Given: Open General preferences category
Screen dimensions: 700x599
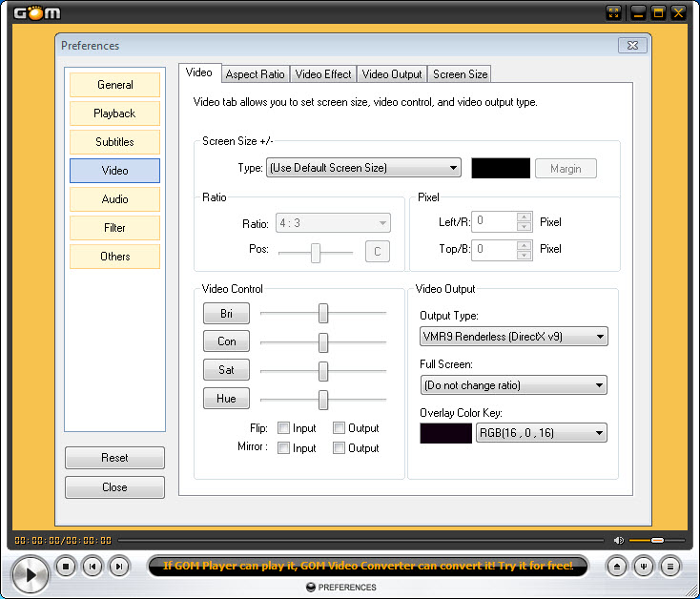Looking at the screenshot, I should tap(114, 85).
